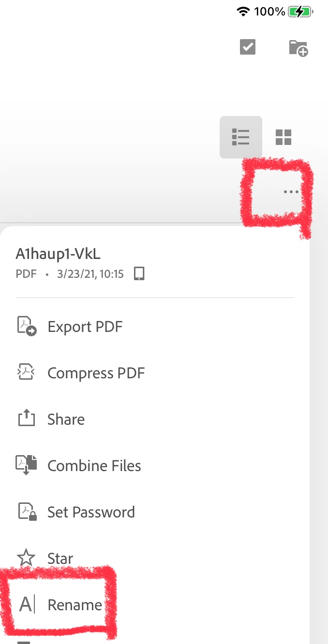This screenshot has width=328, height=644.
Task: Switch to list view layout
Action: click(x=241, y=137)
